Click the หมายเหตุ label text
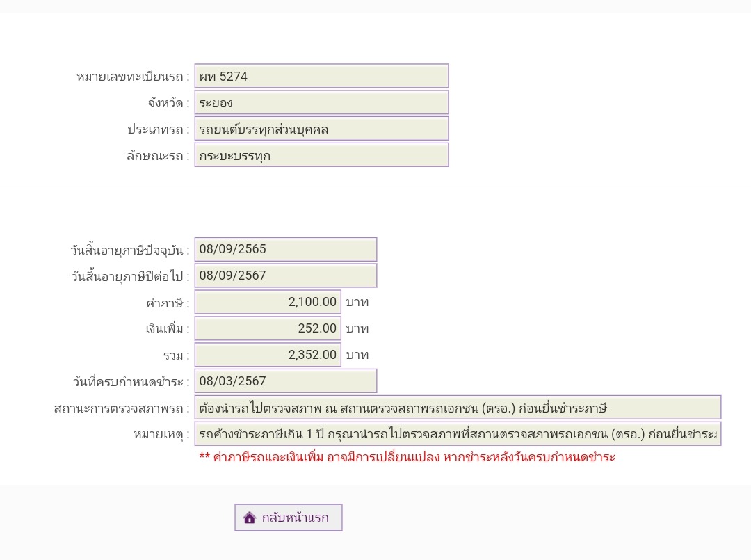The width and height of the screenshot is (751, 560). tap(161, 435)
